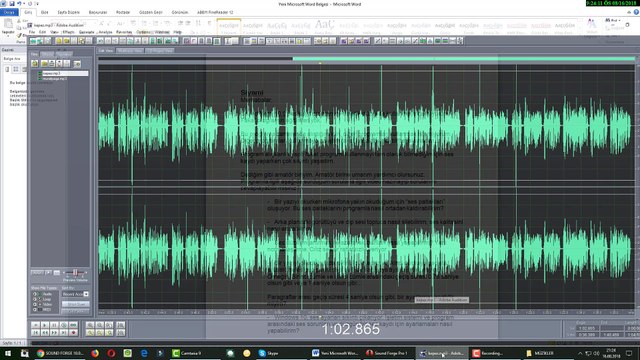This screenshot has width=640, height=360.
Task: Click the Zoom Out Horizontally icon
Action: [x=99, y=325]
